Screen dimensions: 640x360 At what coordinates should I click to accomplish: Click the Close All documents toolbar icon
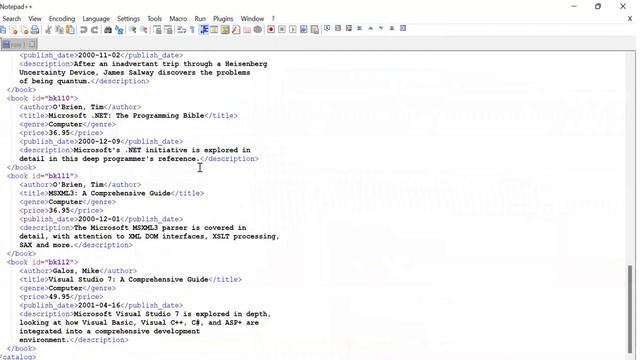coord(24,30)
